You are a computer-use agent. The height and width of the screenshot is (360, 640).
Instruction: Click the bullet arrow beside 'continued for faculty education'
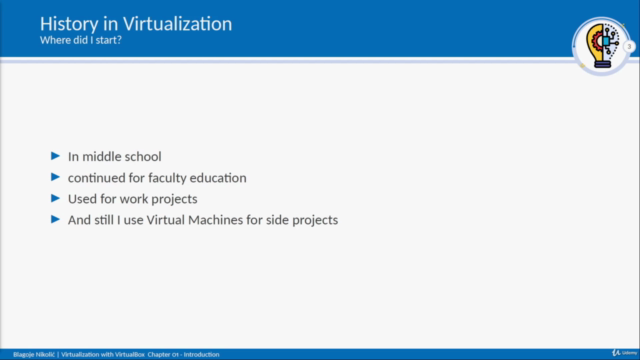tap(56, 177)
